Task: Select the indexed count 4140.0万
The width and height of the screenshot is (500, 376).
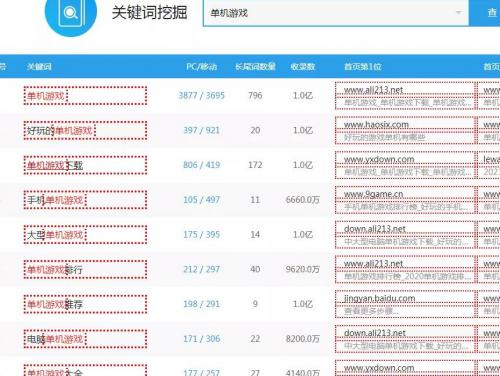Action: pos(303,372)
